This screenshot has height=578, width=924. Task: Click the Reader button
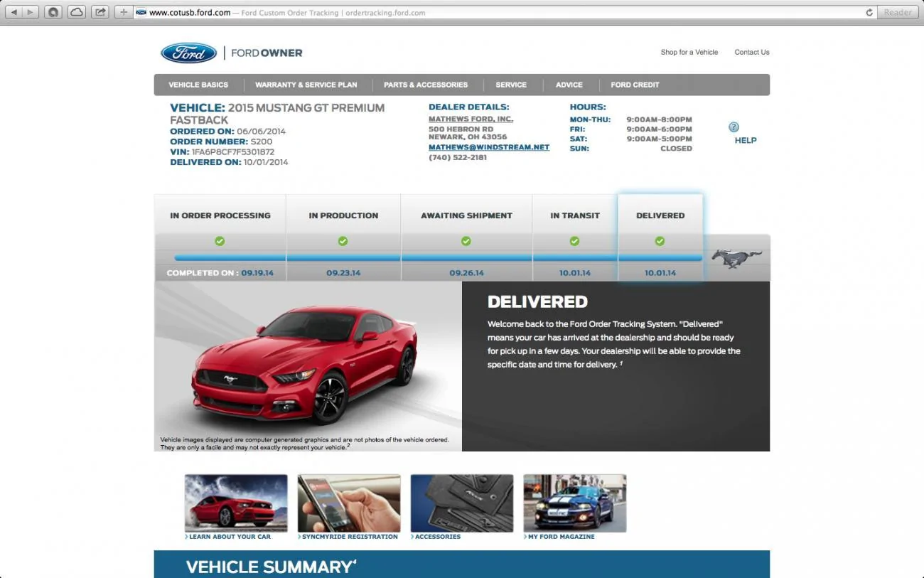tap(898, 12)
